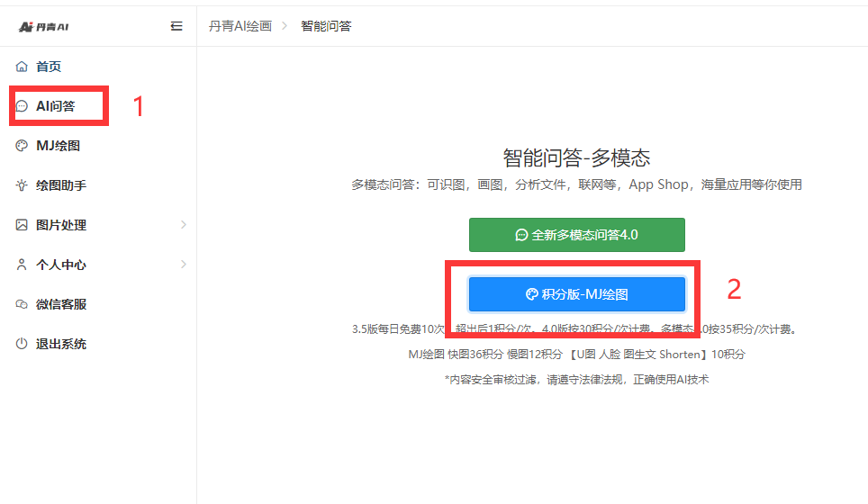This screenshot has width=868, height=504.
Task: Click the palette icon beside MJ绘图
Action: pyautogui.click(x=22, y=146)
